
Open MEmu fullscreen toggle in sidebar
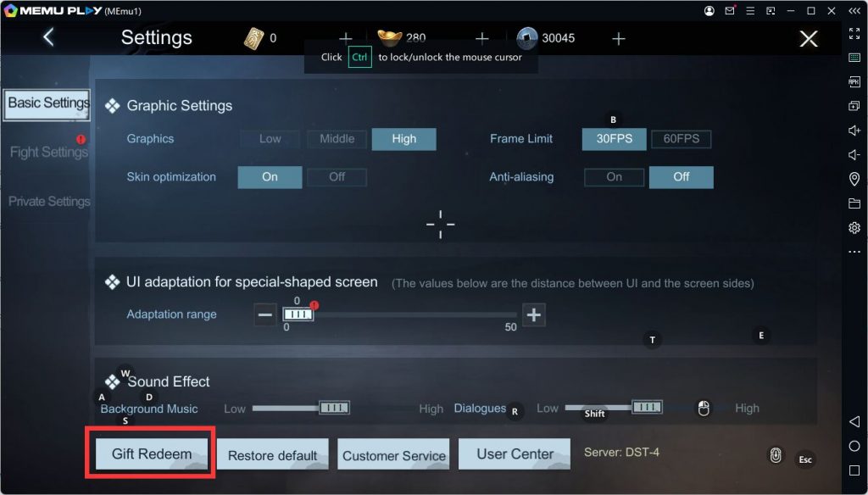(854, 34)
